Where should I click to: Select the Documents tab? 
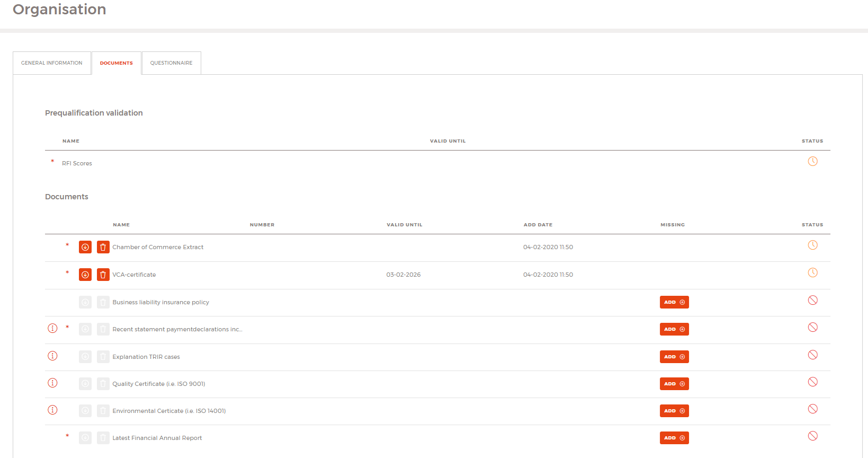click(x=117, y=63)
